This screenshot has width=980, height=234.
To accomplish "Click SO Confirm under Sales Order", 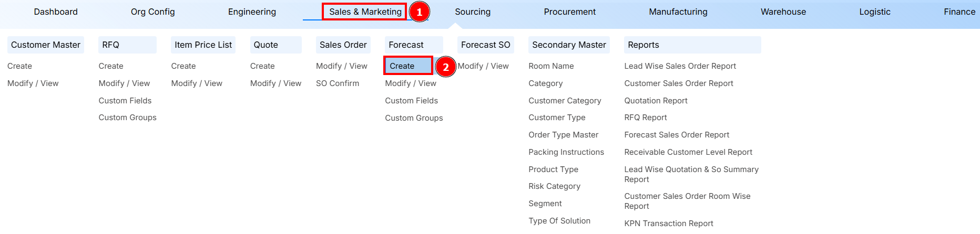I will tap(338, 83).
